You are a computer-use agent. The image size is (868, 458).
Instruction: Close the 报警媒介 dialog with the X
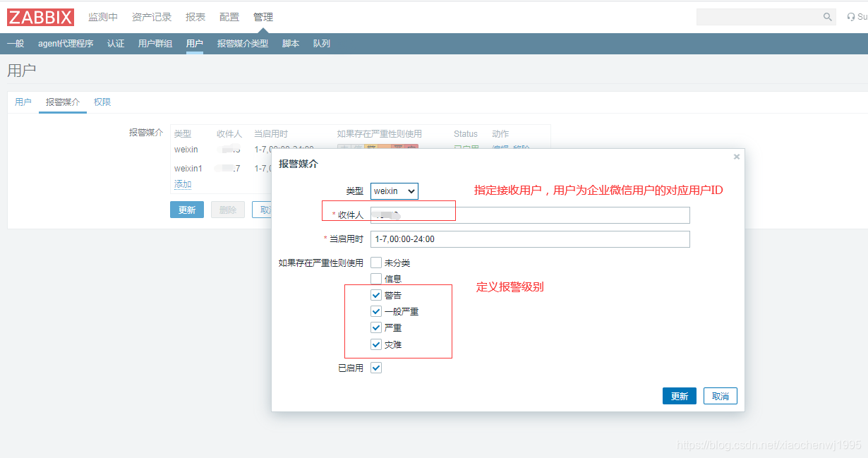(x=737, y=157)
